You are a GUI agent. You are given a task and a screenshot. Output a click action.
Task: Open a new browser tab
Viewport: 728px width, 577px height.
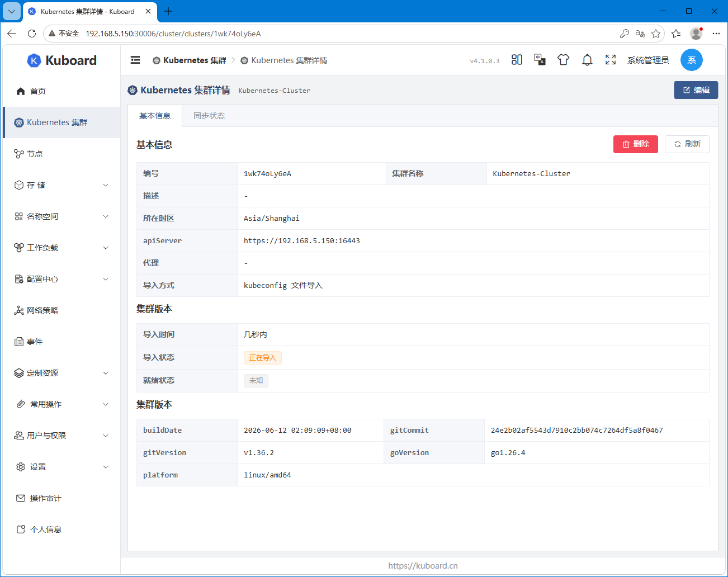168,11
